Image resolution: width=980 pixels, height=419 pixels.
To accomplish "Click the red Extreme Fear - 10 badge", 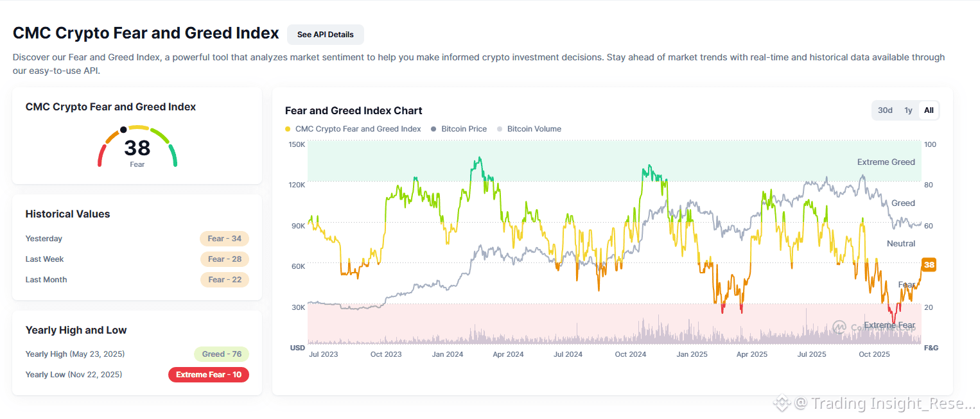I will 208,375.
